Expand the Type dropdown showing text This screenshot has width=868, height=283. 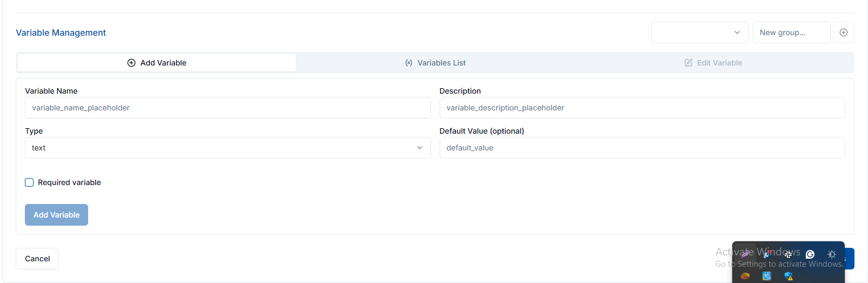[x=227, y=148]
